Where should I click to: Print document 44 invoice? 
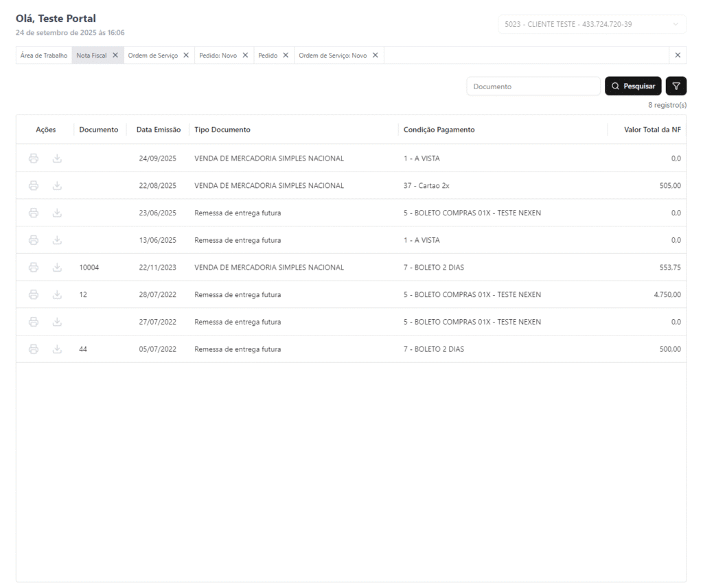[34, 349]
